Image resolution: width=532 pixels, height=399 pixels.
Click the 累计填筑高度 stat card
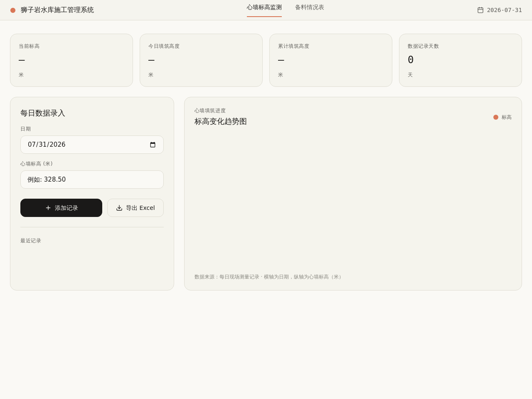[331, 60]
